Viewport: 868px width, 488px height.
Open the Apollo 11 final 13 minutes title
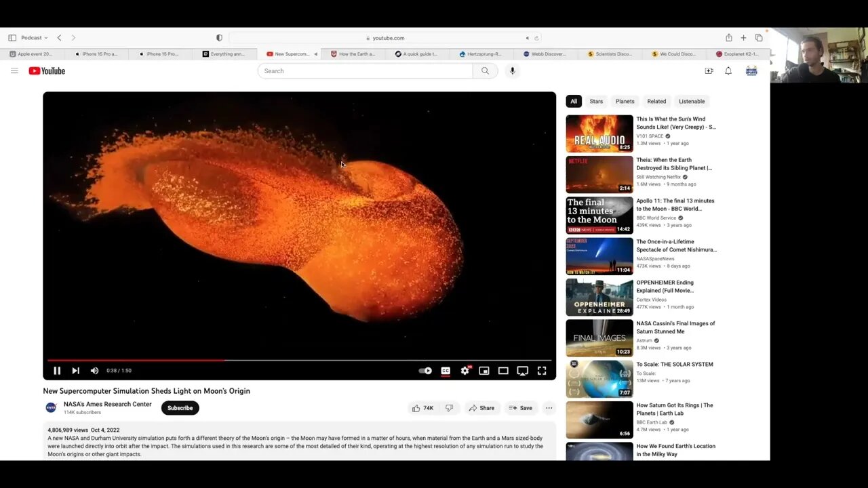click(x=675, y=205)
